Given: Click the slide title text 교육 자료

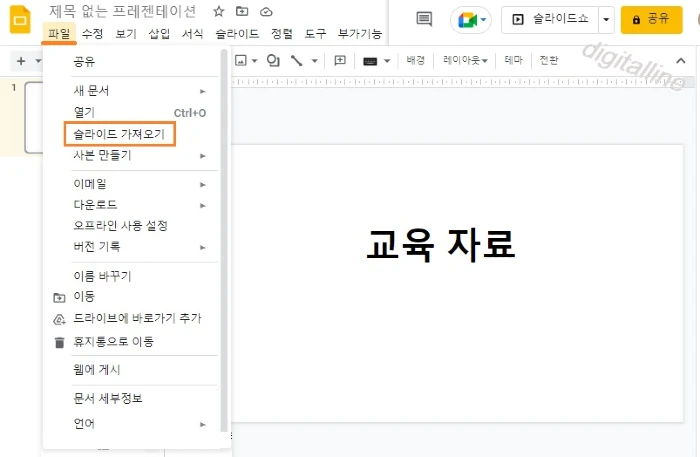Looking at the screenshot, I should tap(441, 244).
